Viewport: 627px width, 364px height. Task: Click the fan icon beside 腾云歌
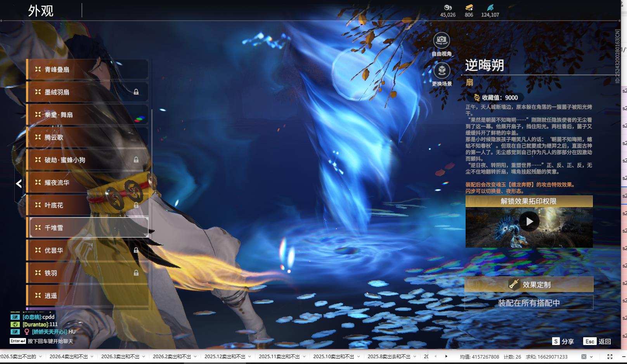pyautogui.click(x=38, y=137)
